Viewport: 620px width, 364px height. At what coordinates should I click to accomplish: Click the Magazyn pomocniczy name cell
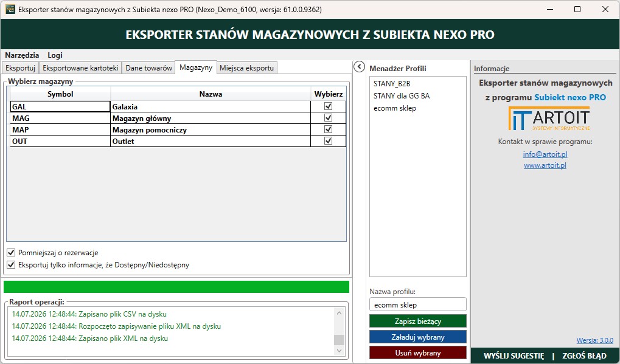click(x=211, y=129)
